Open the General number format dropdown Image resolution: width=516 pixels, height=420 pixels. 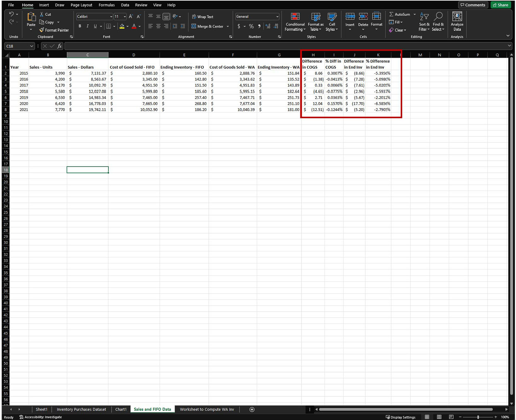tap(277, 16)
